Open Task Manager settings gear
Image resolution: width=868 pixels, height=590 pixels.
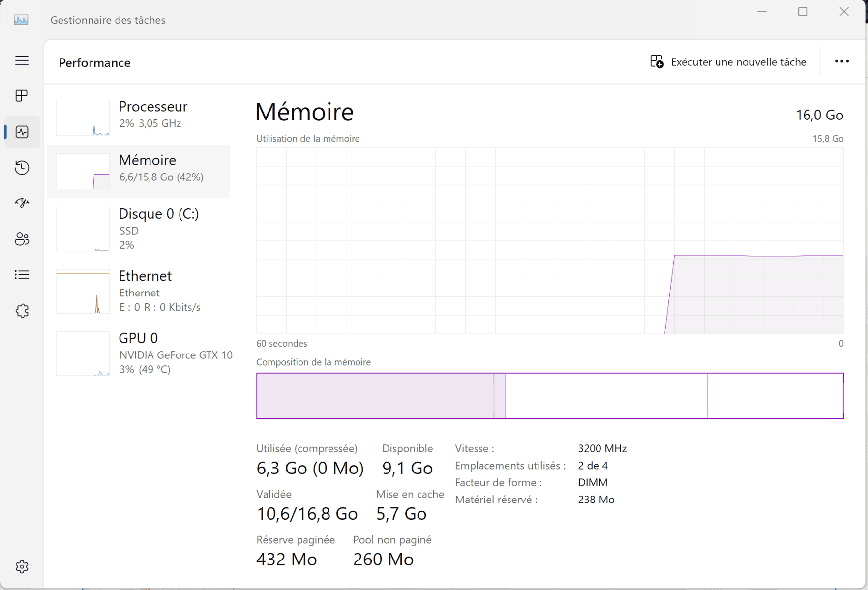point(22,567)
